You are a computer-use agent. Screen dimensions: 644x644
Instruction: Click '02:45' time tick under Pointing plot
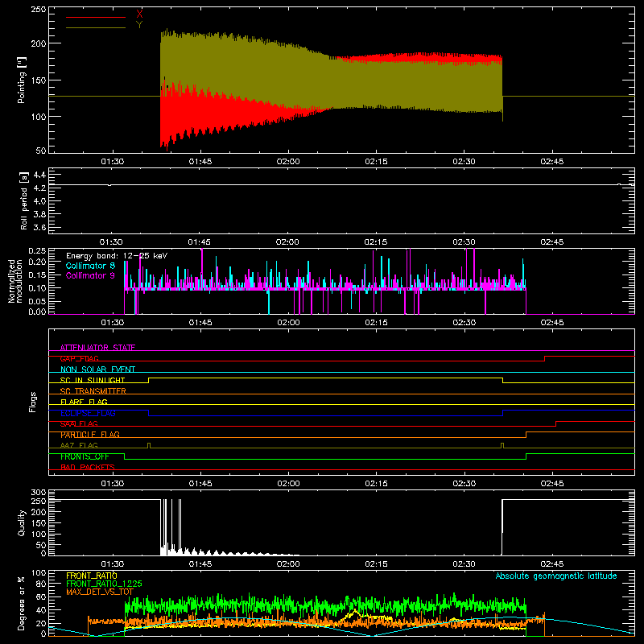point(552,162)
